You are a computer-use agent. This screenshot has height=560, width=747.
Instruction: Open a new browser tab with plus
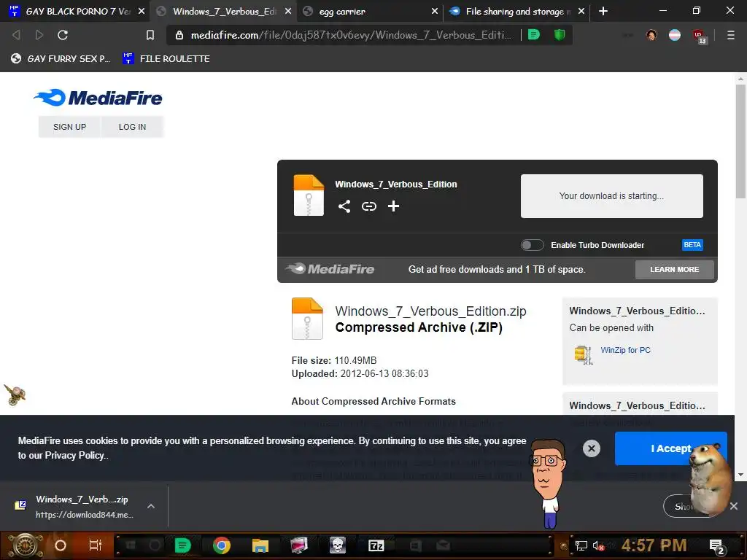point(603,11)
